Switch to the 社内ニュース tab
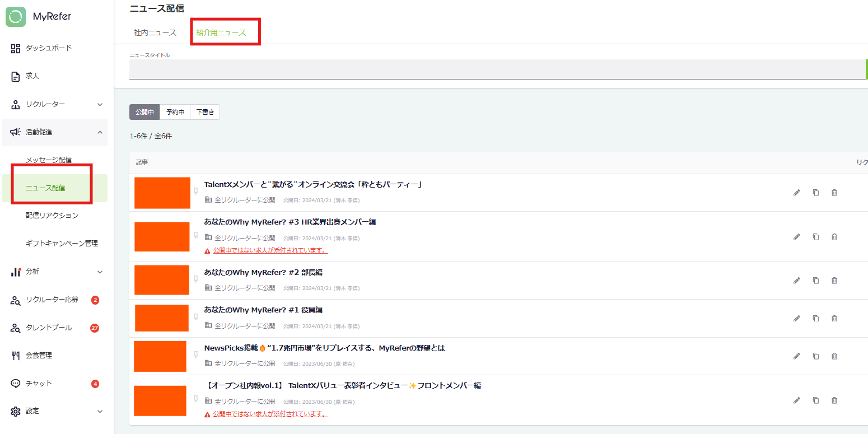This screenshot has width=868, height=434. [155, 32]
